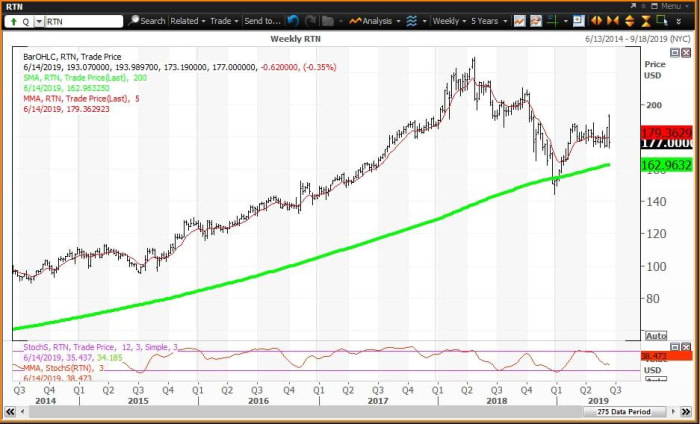
Task: Open the Weekly interval dropdown
Action: point(449,21)
